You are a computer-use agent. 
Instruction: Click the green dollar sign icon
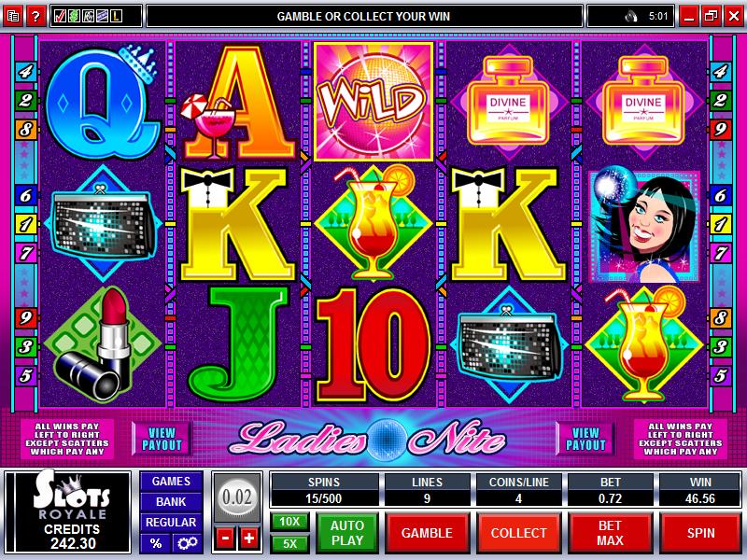[x=74, y=17]
